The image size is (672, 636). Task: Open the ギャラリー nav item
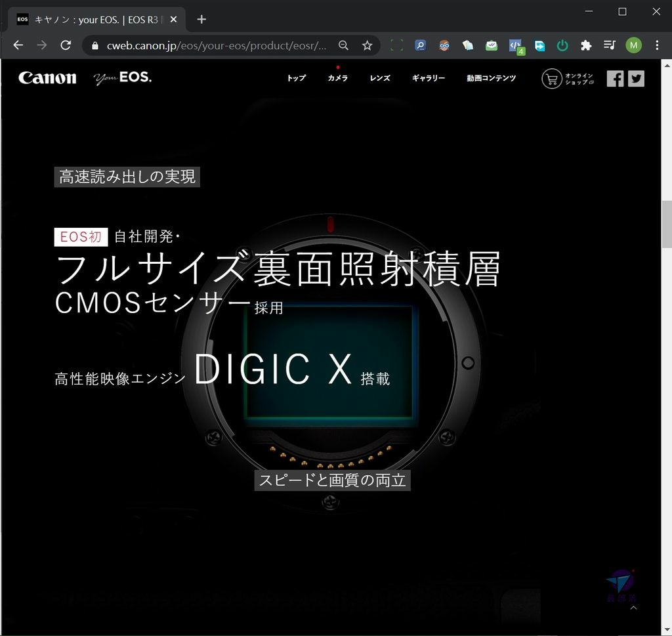click(429, 78)
